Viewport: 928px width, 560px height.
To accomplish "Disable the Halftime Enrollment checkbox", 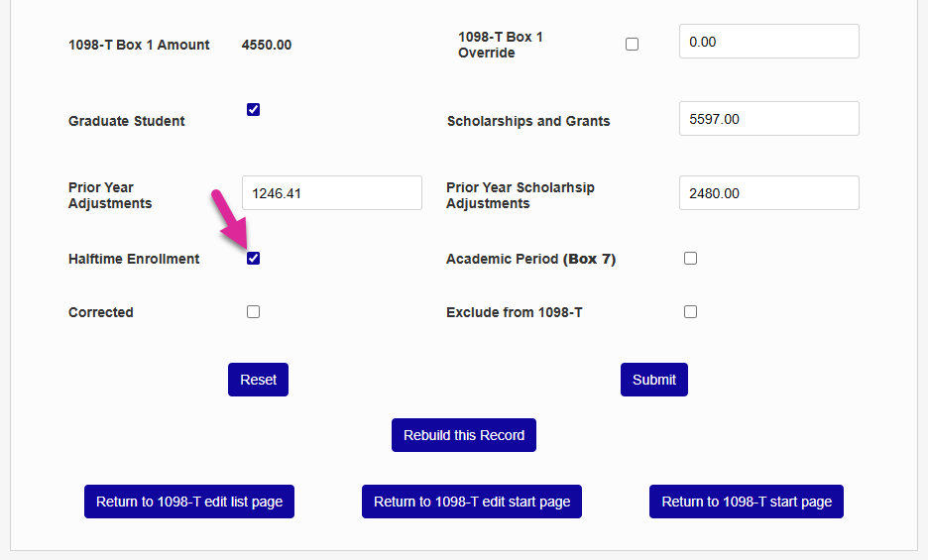I will pos(253,259).
